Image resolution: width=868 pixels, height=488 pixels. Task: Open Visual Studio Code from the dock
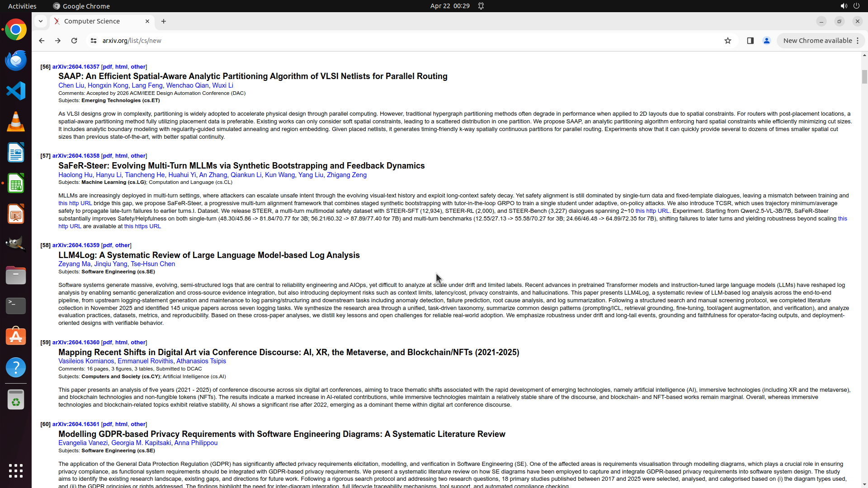[16, 91]
